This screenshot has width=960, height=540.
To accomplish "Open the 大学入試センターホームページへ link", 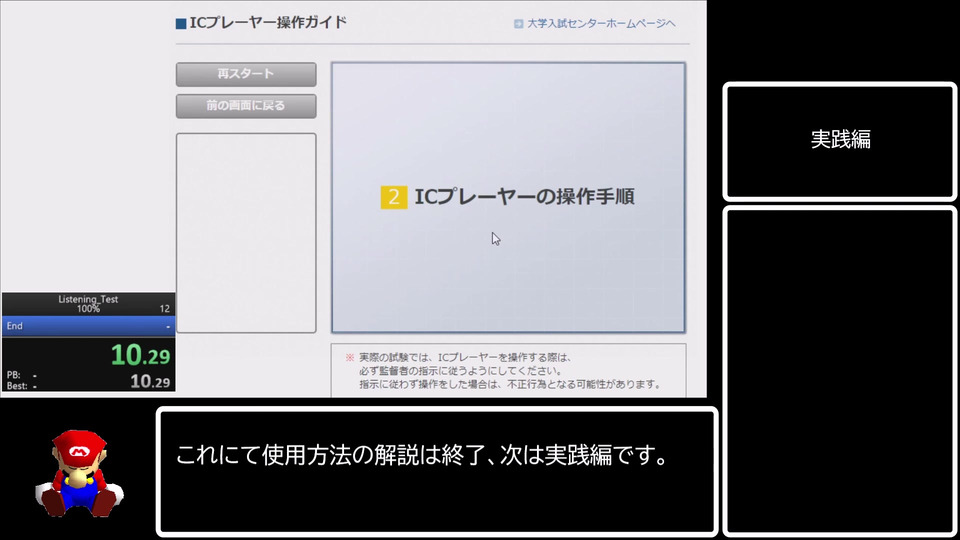I will [601, 23].
